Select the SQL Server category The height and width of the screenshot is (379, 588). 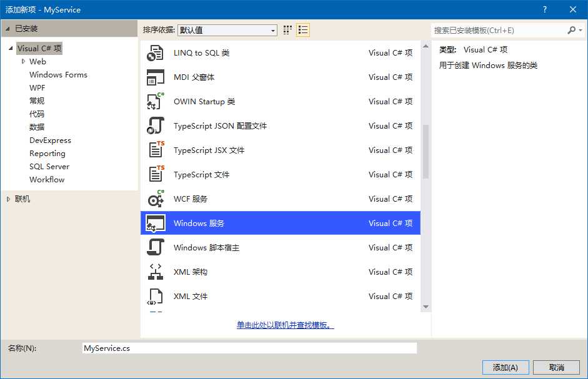49,167
